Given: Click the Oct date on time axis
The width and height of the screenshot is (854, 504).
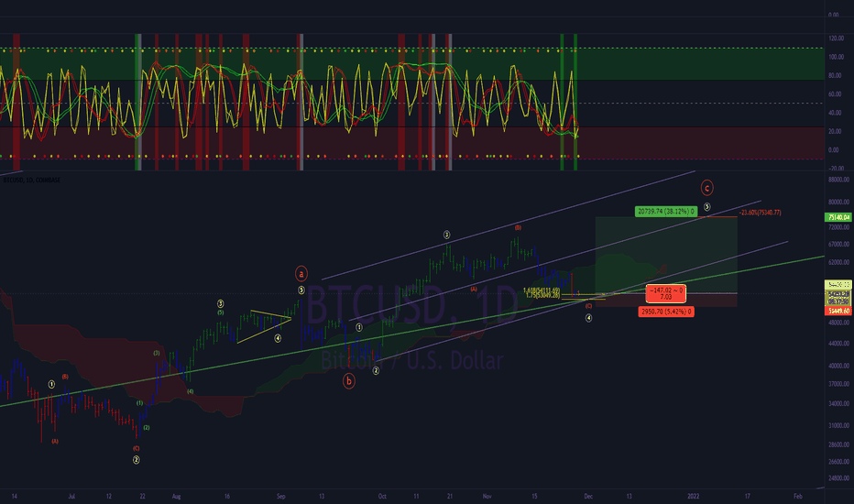Looking at the screenshot, I should click(382, 497).
